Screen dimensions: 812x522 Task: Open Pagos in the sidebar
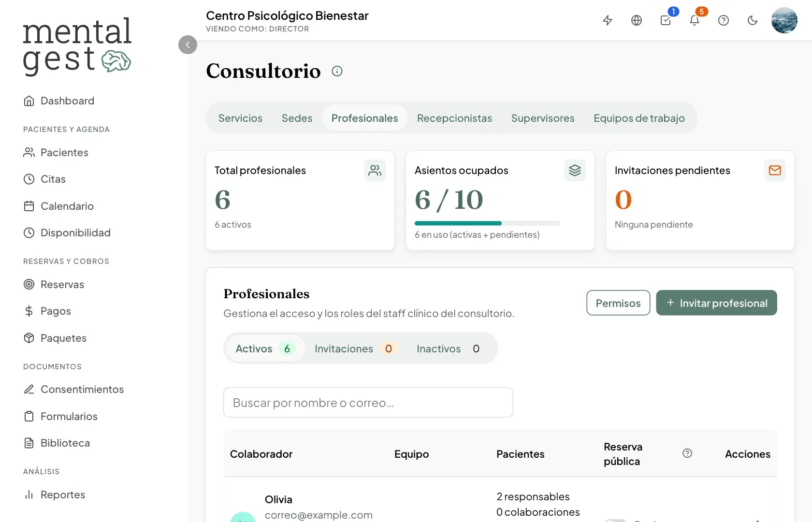47,311
